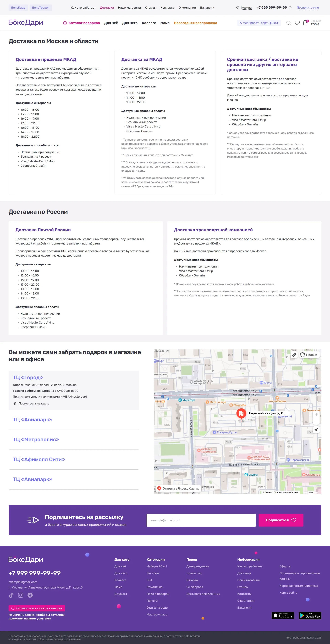Open TikTok link in footer

point(11,595)
